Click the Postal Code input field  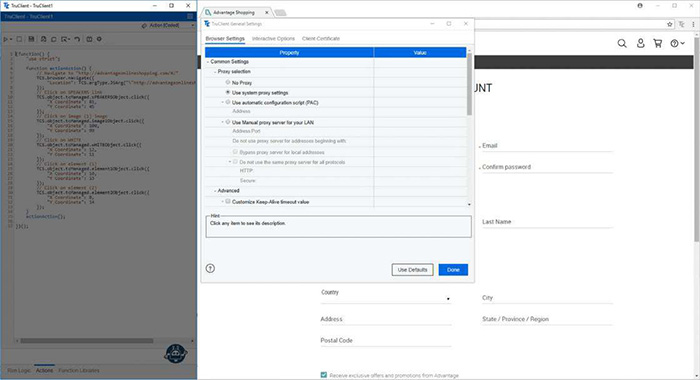386,341
